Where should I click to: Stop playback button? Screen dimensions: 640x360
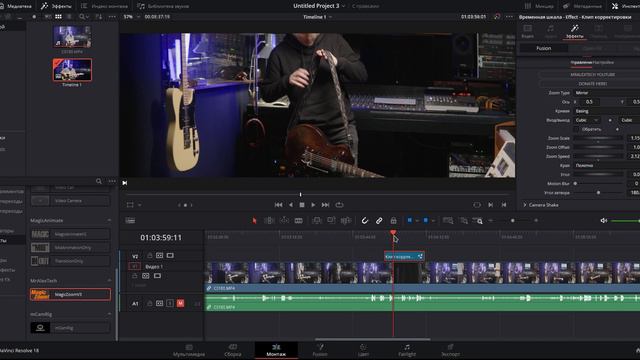pos(302,205)
